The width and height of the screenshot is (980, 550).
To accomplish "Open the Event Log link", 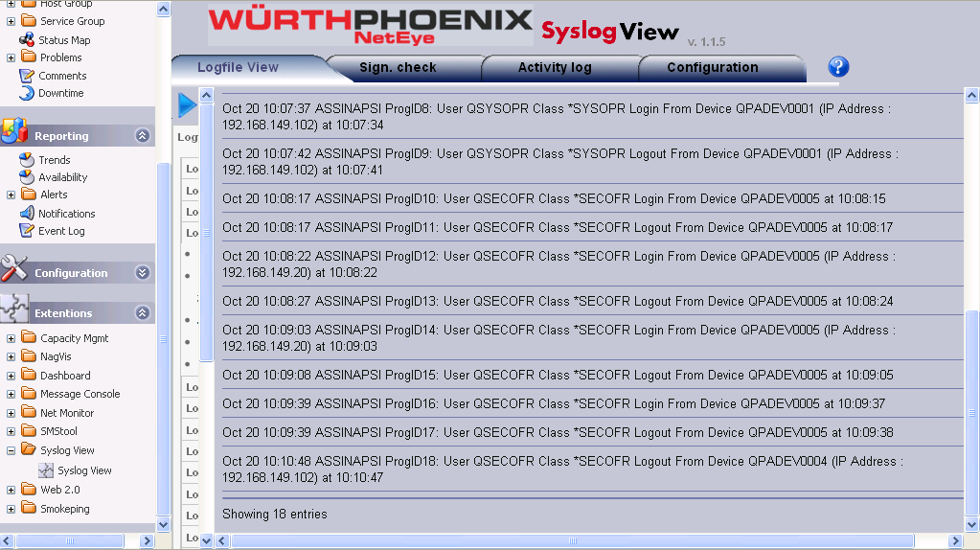I will [x=61, y=231].
